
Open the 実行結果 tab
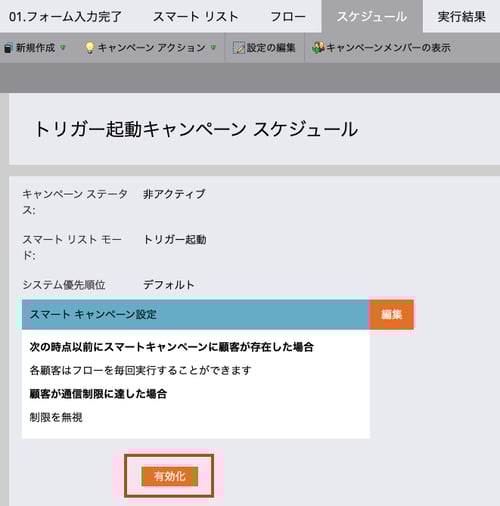tap(462, 16)
